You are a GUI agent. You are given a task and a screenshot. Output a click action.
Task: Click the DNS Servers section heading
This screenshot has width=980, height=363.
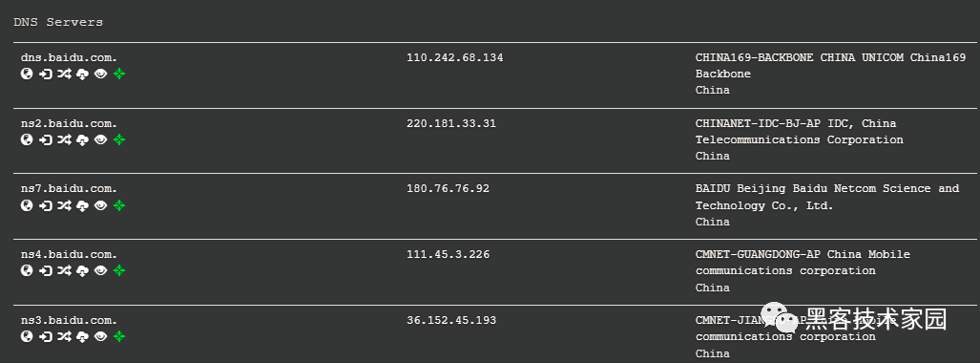(58, 22)
